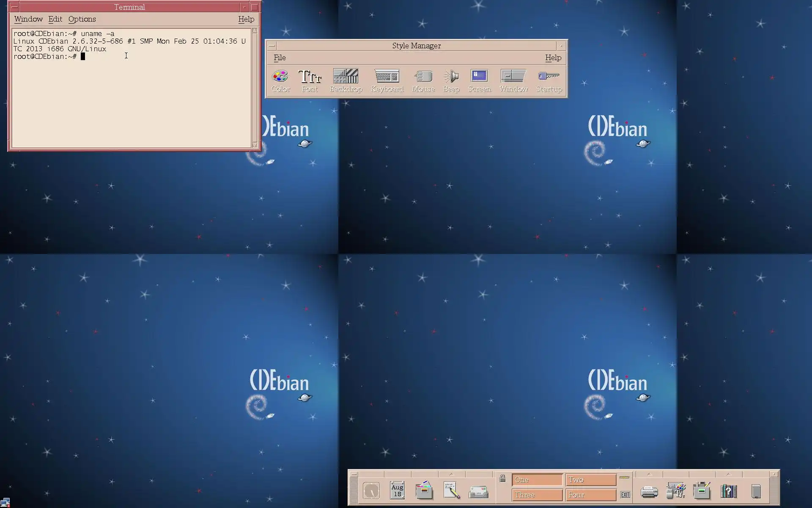Screen dimensions: 812x508
Task: Expand subpanel arrow above text editor icon
Action: (x=451, y=474)
